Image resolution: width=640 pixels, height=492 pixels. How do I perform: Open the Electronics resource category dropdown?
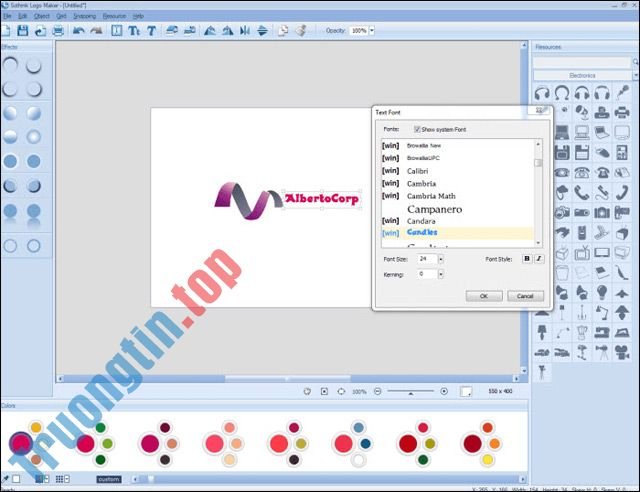pos(635,76)
